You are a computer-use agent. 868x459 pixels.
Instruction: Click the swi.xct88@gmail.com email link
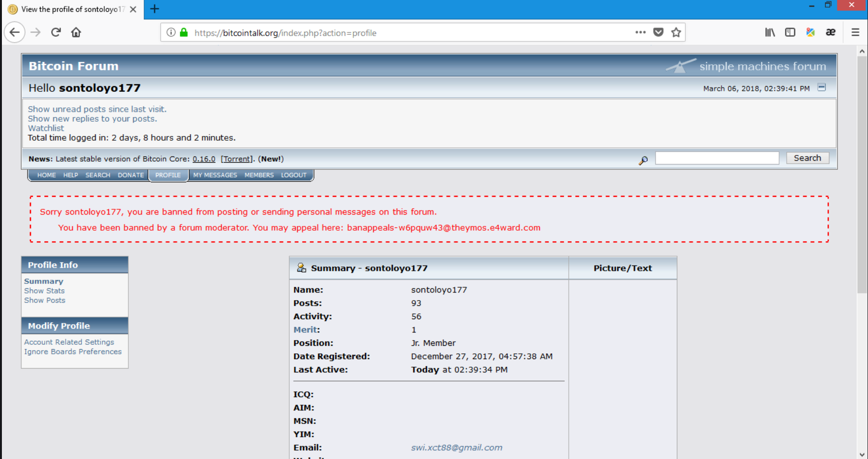pyautogui.click(x=457, y=448)
